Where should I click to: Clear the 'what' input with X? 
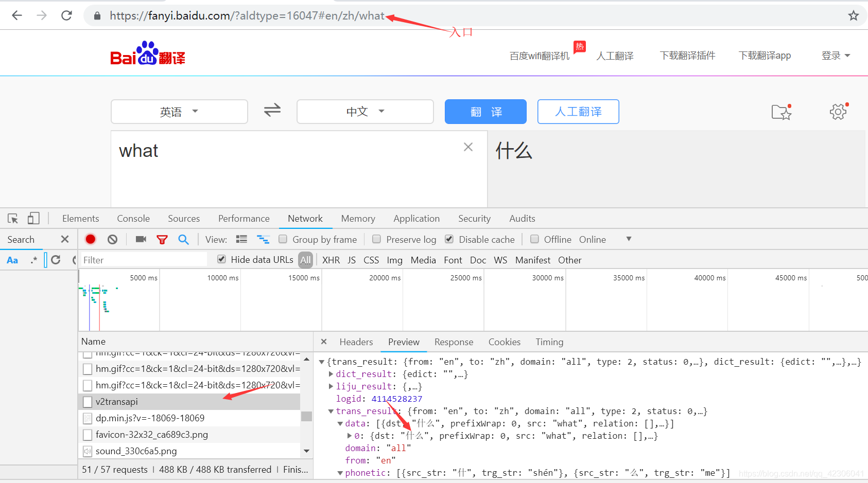[x=468, y=147]
